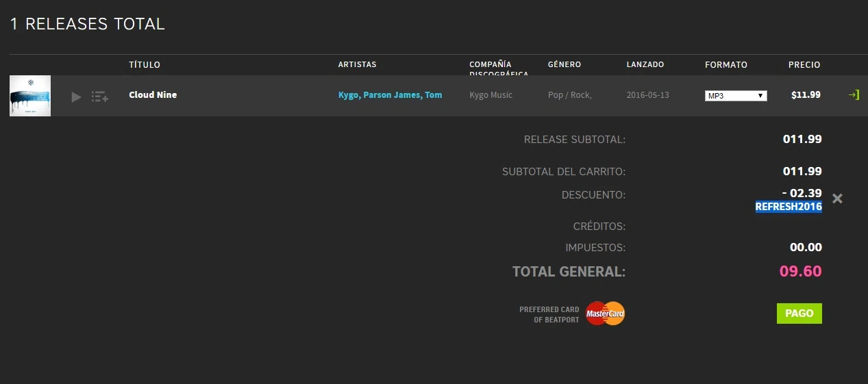868x384 pixels.
Task: Click the MasterCard logo
Action: point(606,313)
